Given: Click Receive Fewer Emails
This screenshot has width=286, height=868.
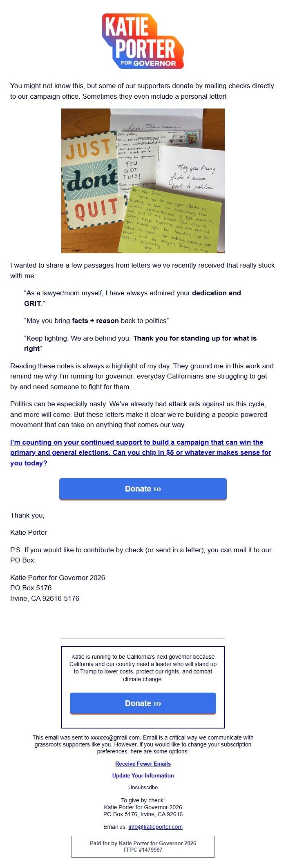Looking at the screenshot, I should tap(143, 764).
